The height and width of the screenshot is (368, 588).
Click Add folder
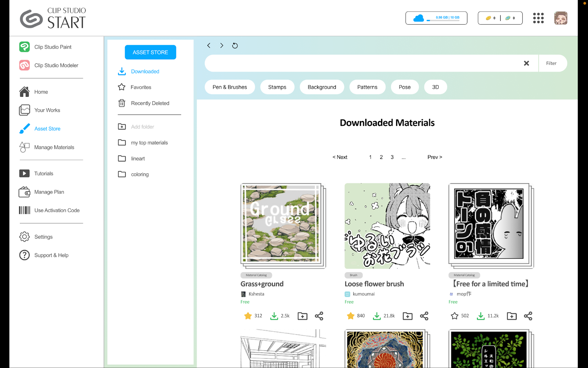(136, 127)
